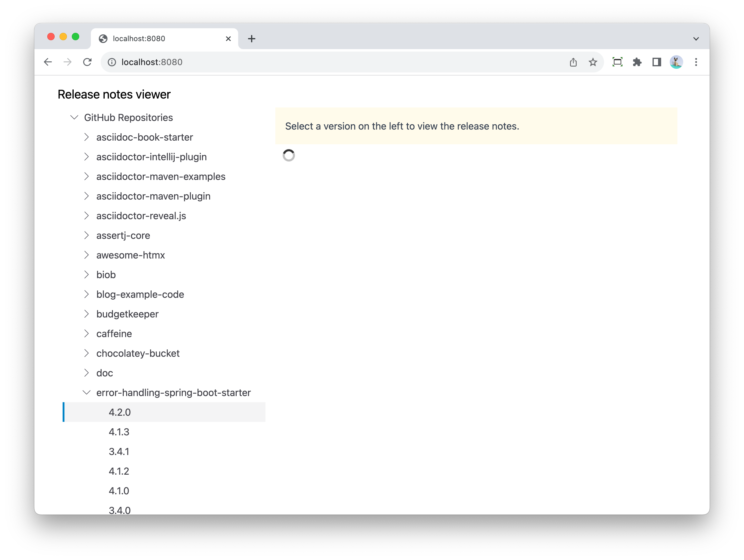The width and height of the screenshot is (744, 560).
Task: Select the localhost:8080 tab
Action: (165, 39)
